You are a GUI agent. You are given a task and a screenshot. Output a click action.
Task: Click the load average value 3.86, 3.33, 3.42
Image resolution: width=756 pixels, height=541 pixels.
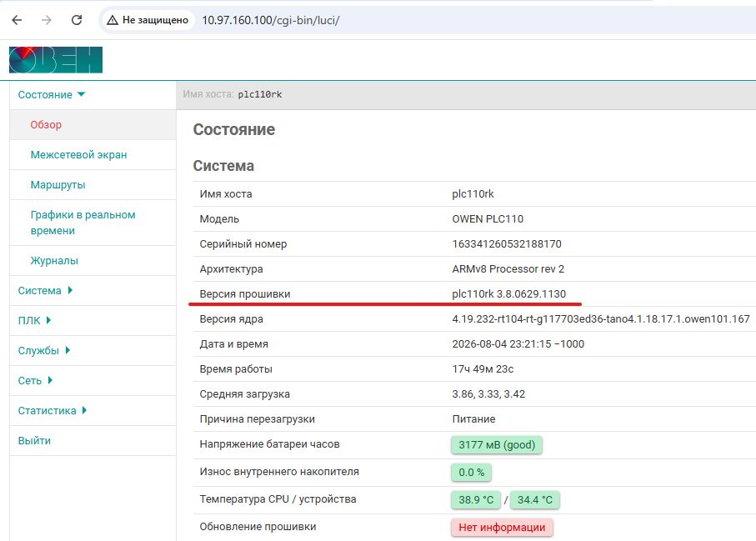point(488,394)
